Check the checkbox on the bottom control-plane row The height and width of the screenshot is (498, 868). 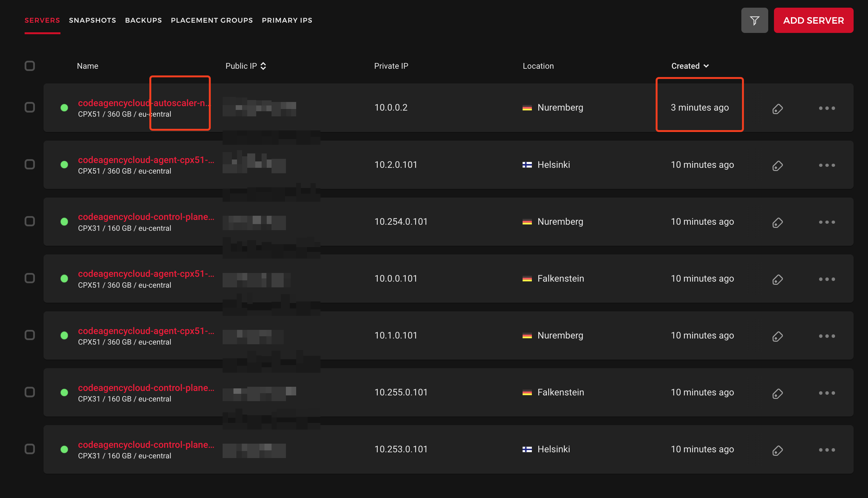[30, 449]
